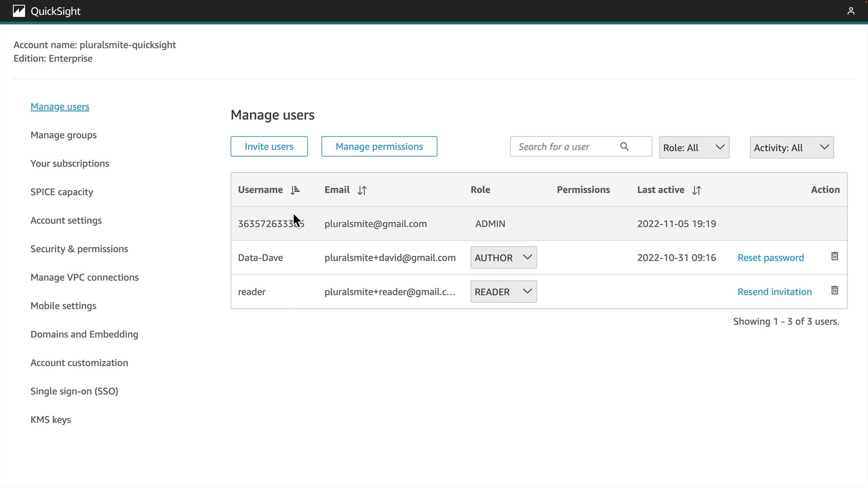Sort table by Username column icon
Viewport: 868px width, 488px height.
pyautogui.click(x=295, y=190)
